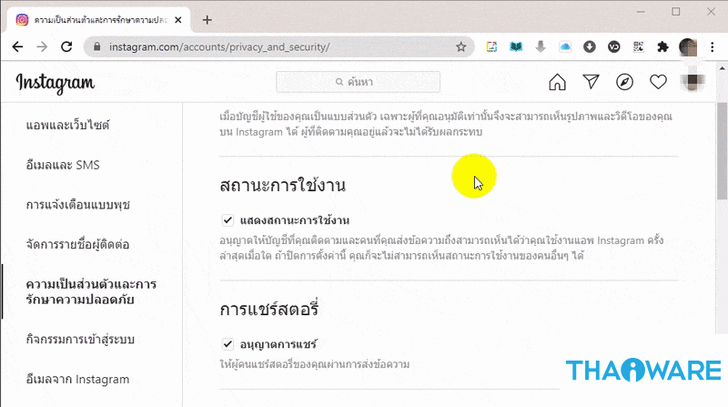The height and width of the screenshot is (407, 728).
Task: Click the round VD extension icon
Action: (614, 47)
